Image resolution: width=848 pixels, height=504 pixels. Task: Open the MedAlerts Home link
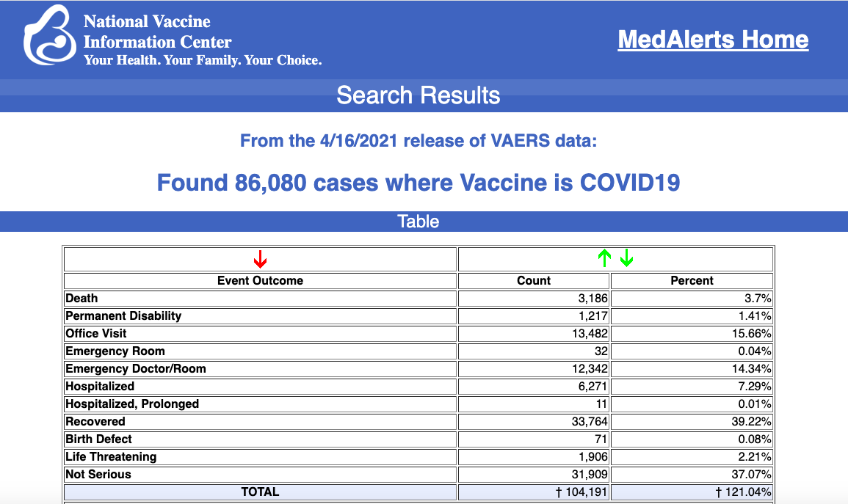click(x=713, y=40)
